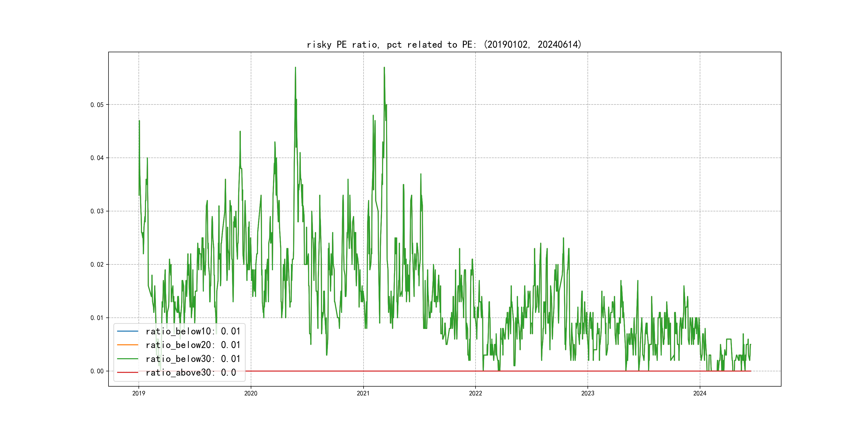The width and height of the screenshot is (868, 434).
Task: Click the blue ratio_below10 legend line
Action: click(x=127, y=331)
